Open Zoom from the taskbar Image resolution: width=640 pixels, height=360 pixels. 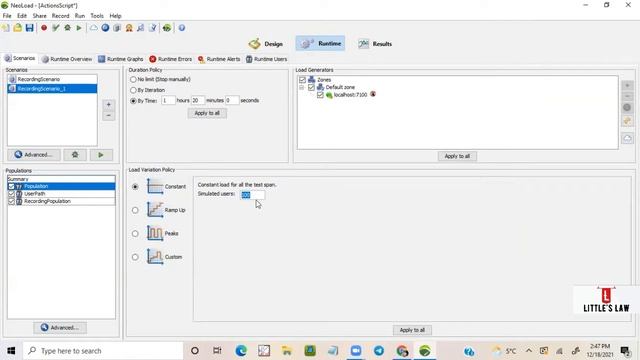(x=356, y=351)
